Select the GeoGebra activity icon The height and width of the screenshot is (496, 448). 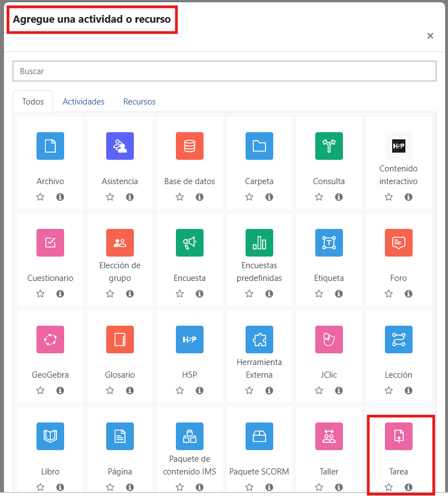click(x=50, y=340)
